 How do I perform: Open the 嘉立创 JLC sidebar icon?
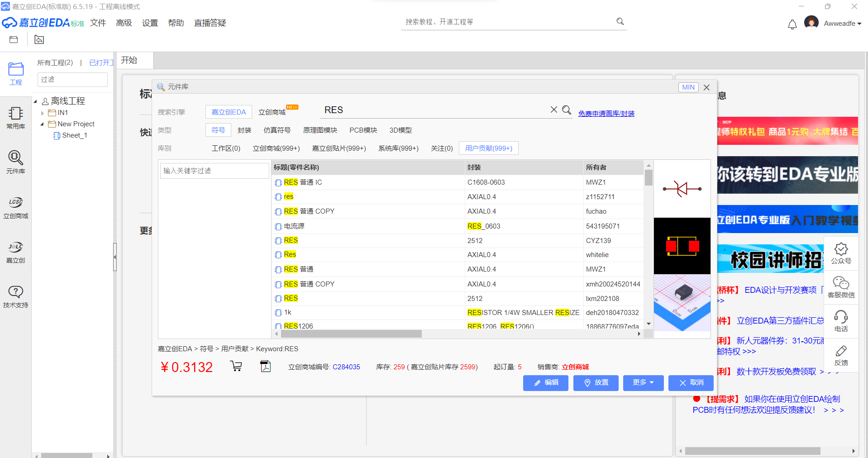coord(15,252)
